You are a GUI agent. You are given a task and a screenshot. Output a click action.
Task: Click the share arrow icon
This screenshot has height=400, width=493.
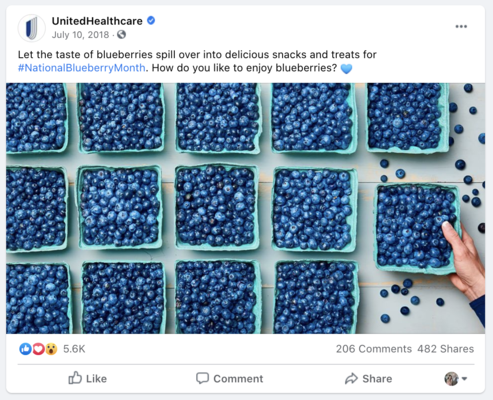click(x=351, y=379)
